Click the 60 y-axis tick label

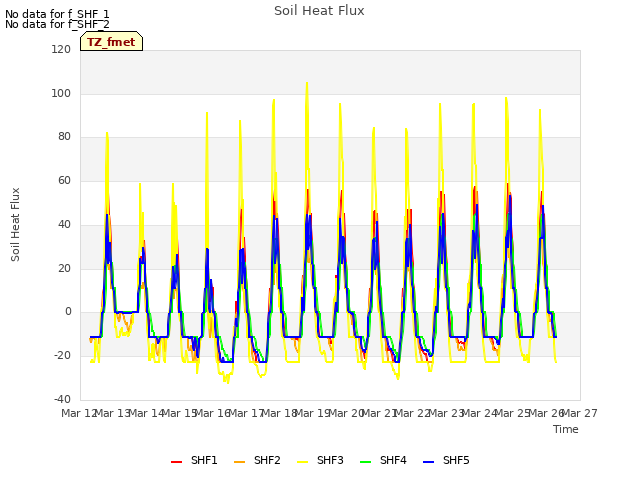(64, 181)
